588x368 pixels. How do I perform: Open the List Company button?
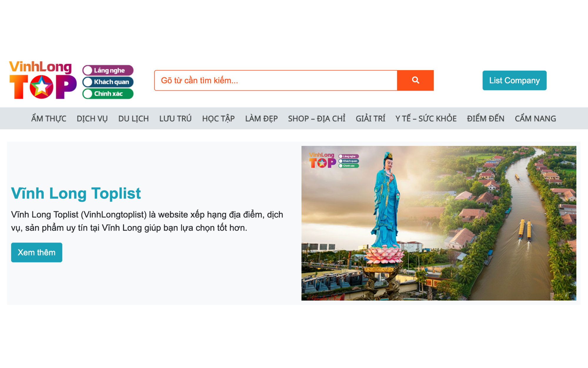[x=514, y=80]
